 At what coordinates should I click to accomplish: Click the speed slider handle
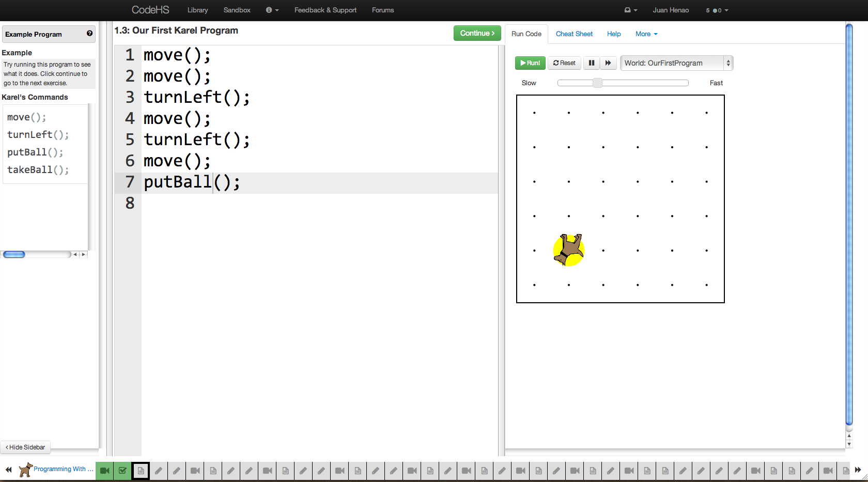click(597, 83)
